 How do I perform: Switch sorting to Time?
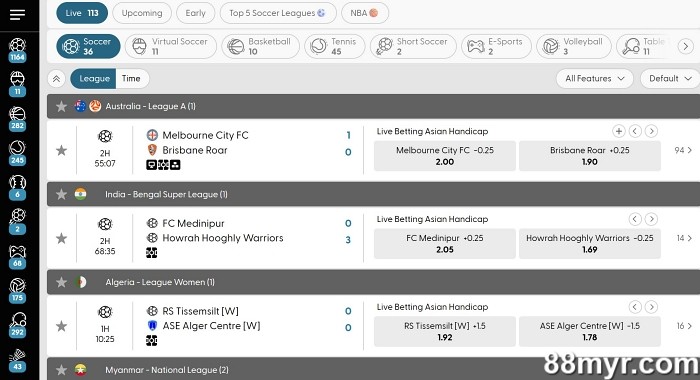point(131,79)
